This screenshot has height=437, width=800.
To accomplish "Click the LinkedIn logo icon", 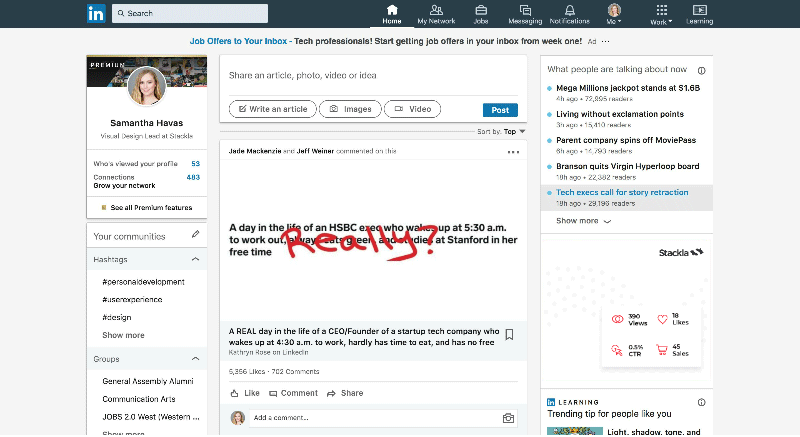I will 96,13.
